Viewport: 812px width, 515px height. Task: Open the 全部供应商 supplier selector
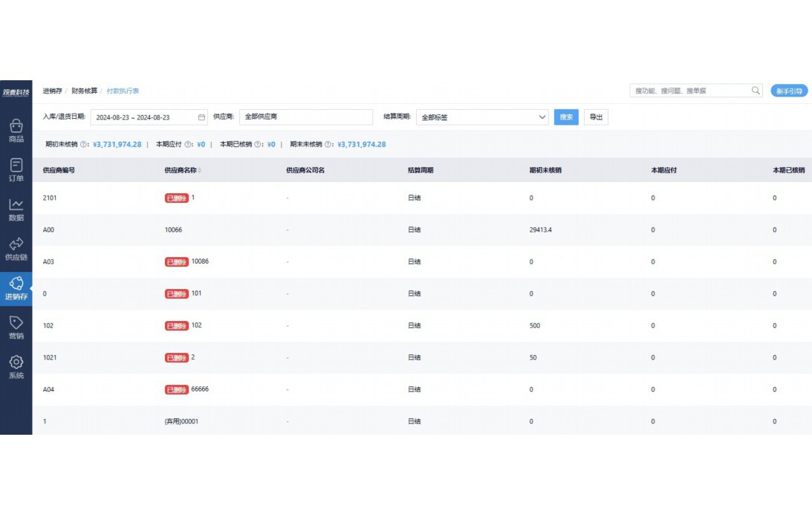(305, 117)
